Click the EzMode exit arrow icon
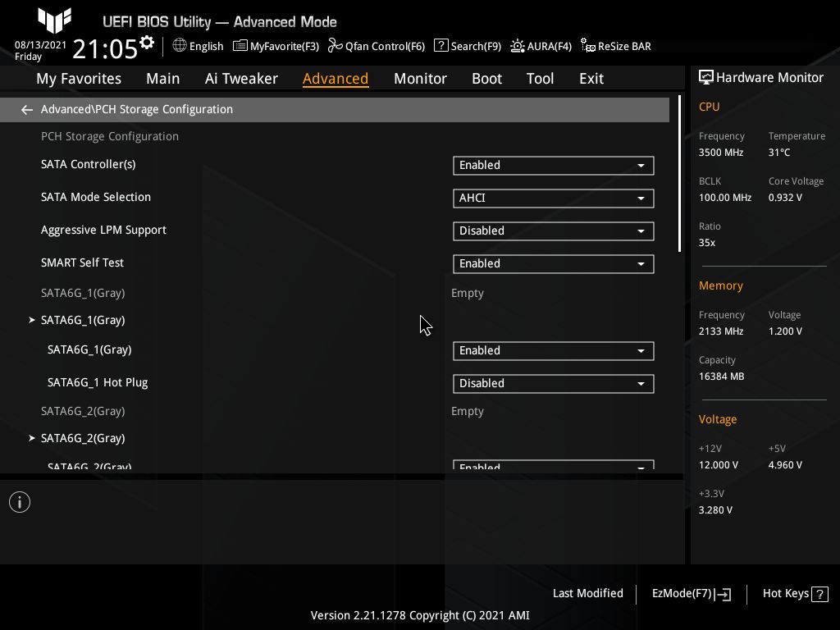 723,594
